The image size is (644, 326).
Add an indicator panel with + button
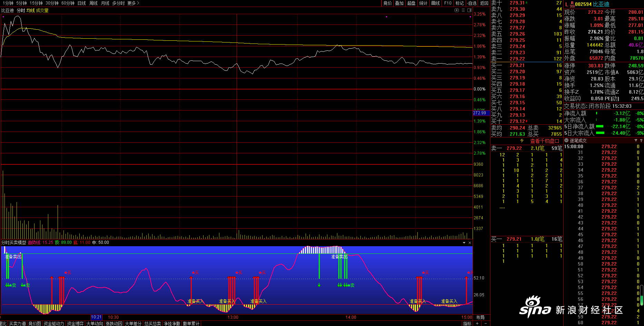pos(477,324)
